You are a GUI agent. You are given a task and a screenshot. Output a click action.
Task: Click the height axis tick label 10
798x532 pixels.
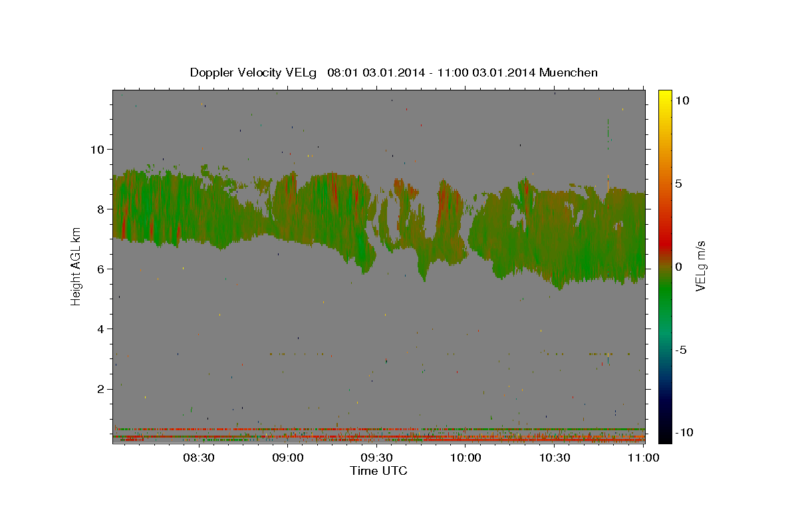[x=97, y=149]
